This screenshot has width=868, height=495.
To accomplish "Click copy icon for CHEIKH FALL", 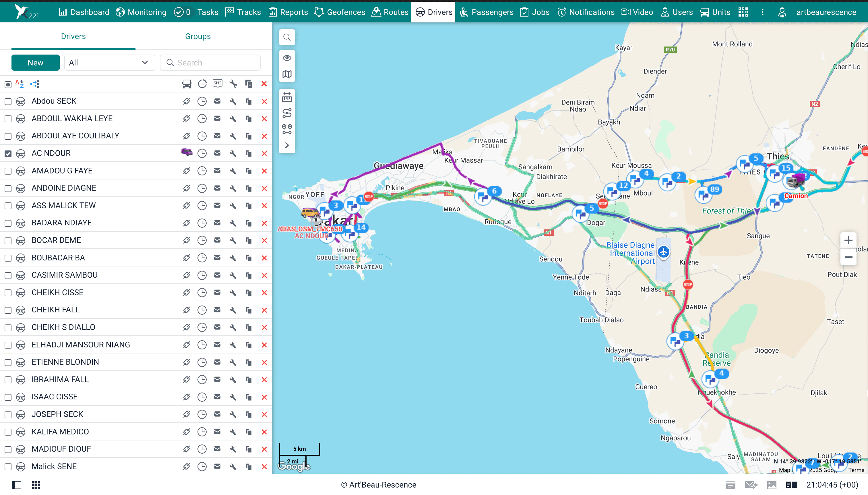I will pyautogui.click(x=249, y=310).
